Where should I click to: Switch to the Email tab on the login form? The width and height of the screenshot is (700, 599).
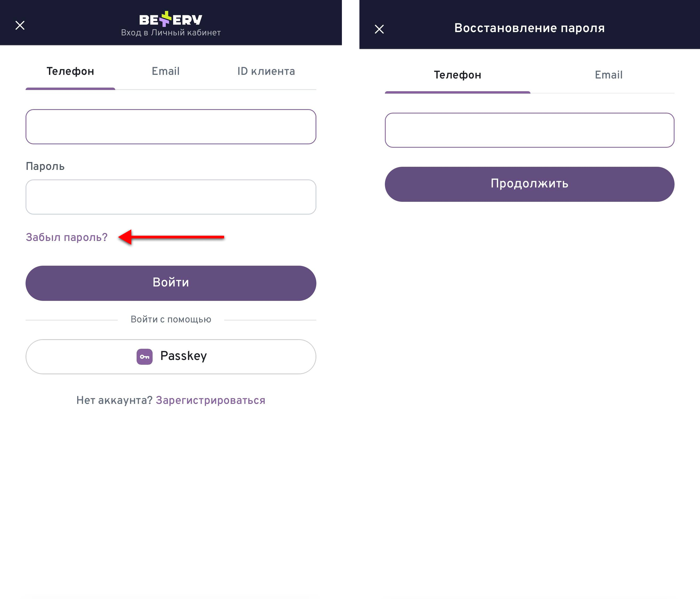pos(166,71)
